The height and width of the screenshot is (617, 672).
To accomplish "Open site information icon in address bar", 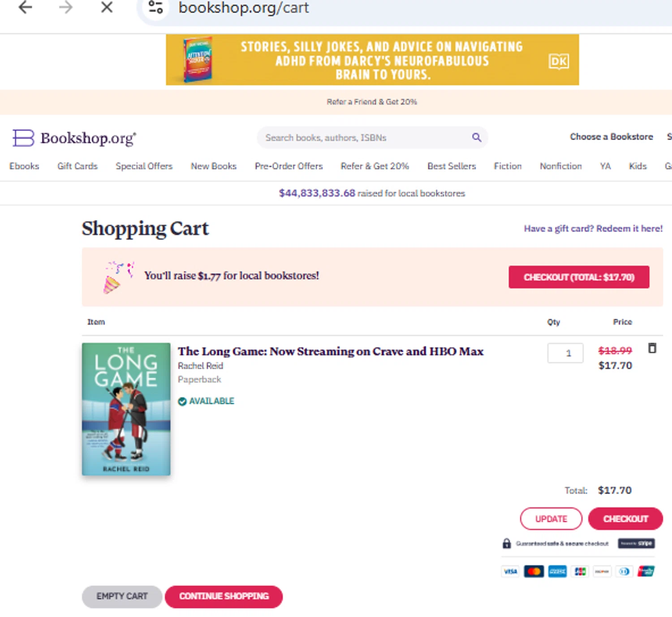I will (155, 8).
